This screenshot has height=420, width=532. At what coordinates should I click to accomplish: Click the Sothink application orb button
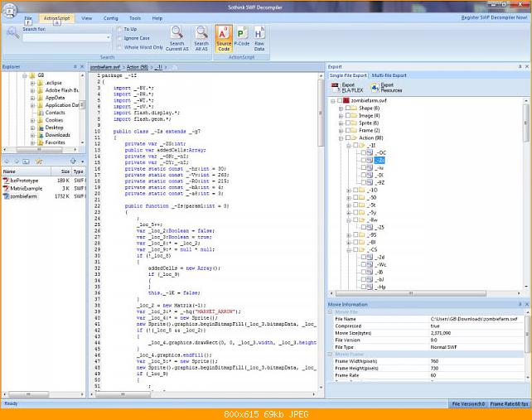click(x=9, y=11)
